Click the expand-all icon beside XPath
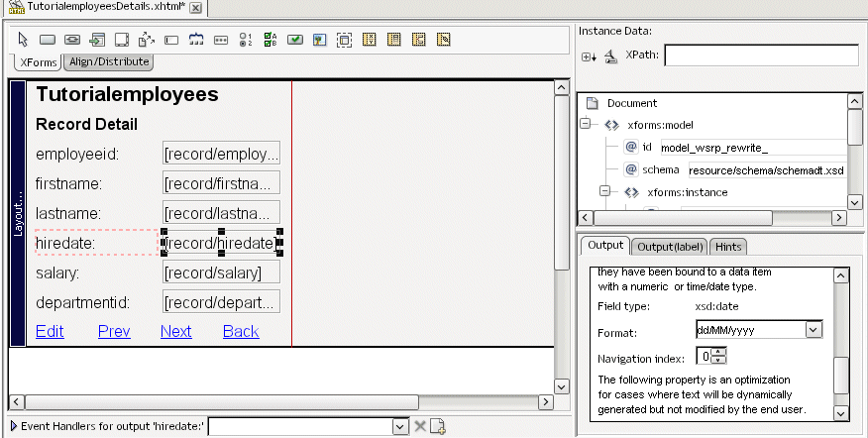The width and height of the screenshot is (868, 438). point(589,56)
